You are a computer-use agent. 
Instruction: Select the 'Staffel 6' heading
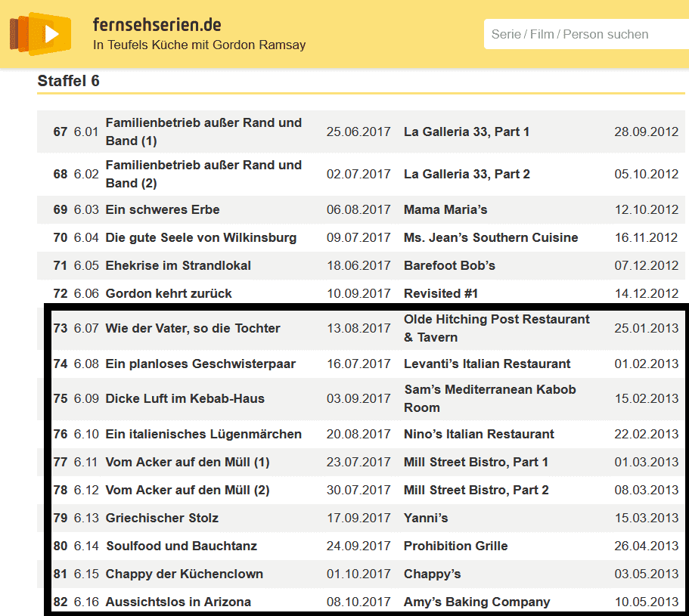pos(69,81)
